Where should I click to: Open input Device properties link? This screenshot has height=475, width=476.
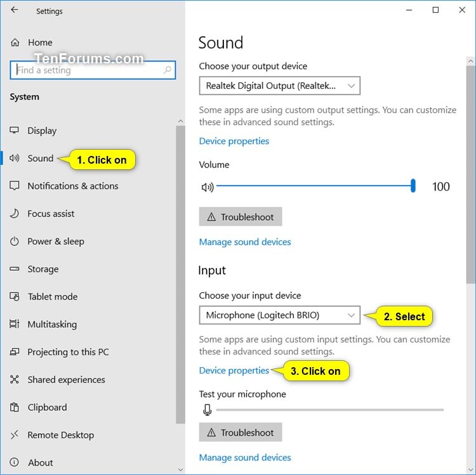pyautogui.click(x=234, y=370)
